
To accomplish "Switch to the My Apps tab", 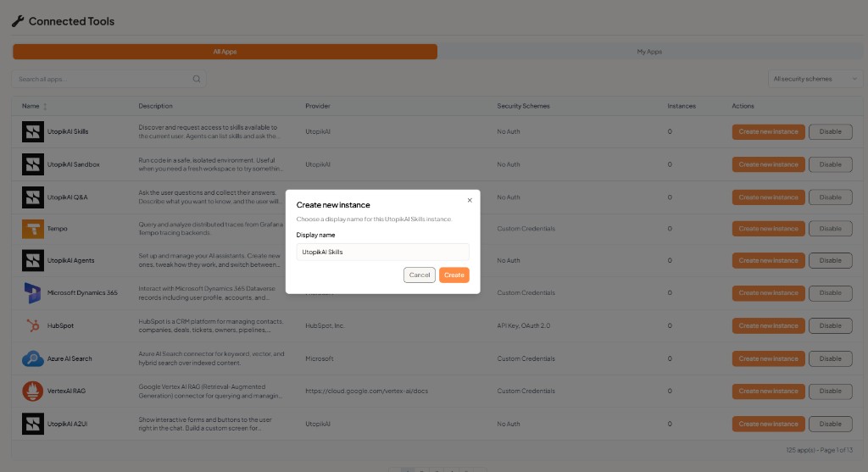I will [649, 52].
